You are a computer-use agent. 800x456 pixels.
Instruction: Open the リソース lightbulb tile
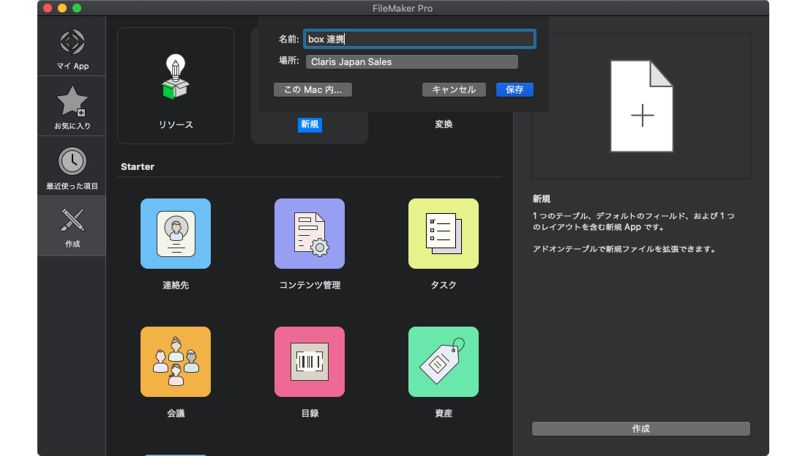coord(176,86)
